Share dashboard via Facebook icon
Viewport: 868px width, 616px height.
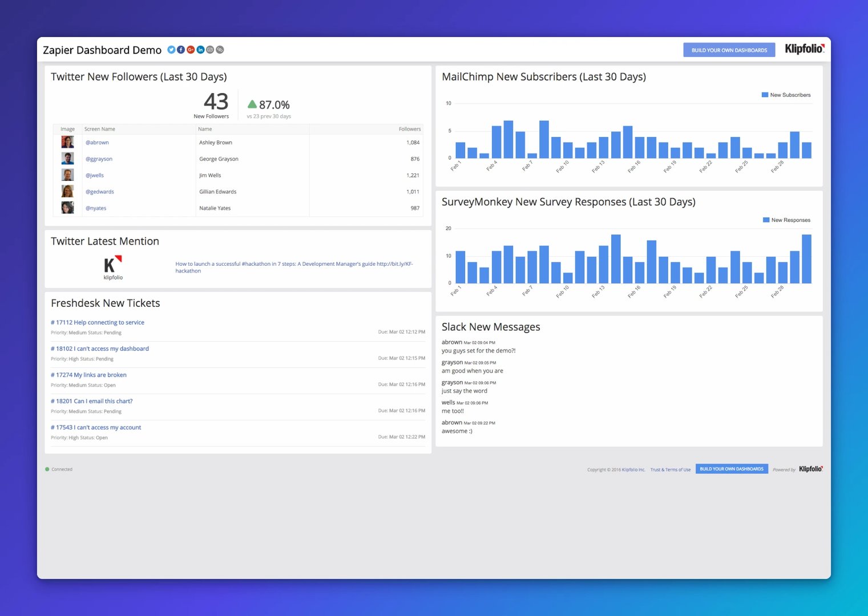coord(181,50)
